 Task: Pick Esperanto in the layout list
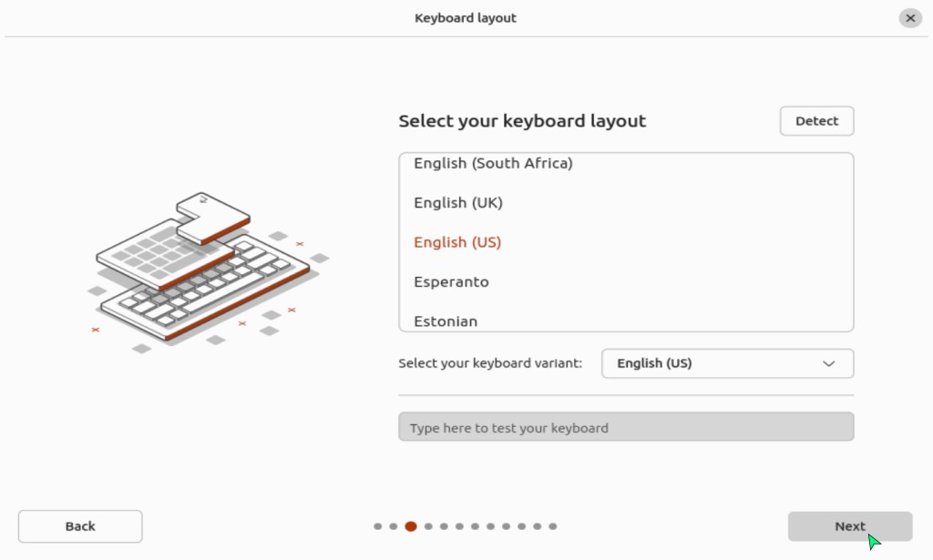(451, 282)
